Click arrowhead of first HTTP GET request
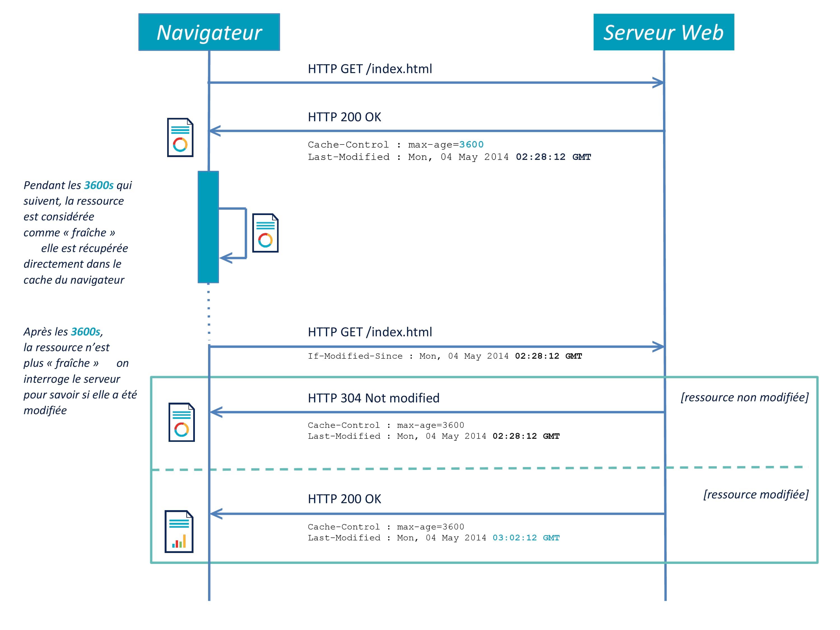 658,82
